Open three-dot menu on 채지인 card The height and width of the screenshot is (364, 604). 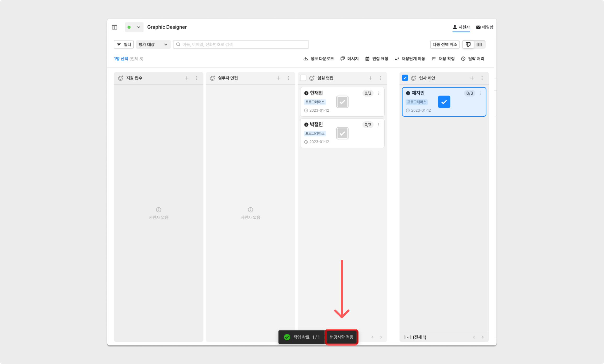(480, 93)
